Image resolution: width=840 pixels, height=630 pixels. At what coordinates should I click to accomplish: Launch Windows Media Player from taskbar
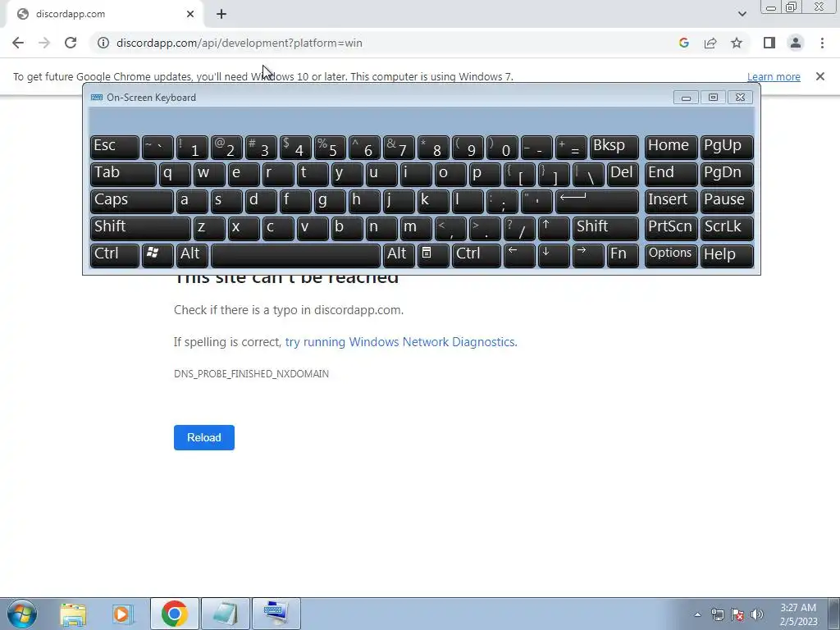click(122, 614)
